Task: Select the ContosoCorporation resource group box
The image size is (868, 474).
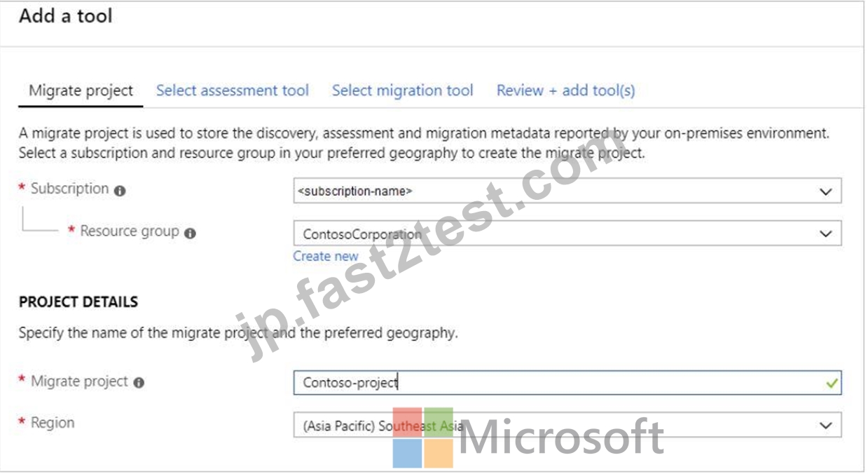Action: [567, 234]
